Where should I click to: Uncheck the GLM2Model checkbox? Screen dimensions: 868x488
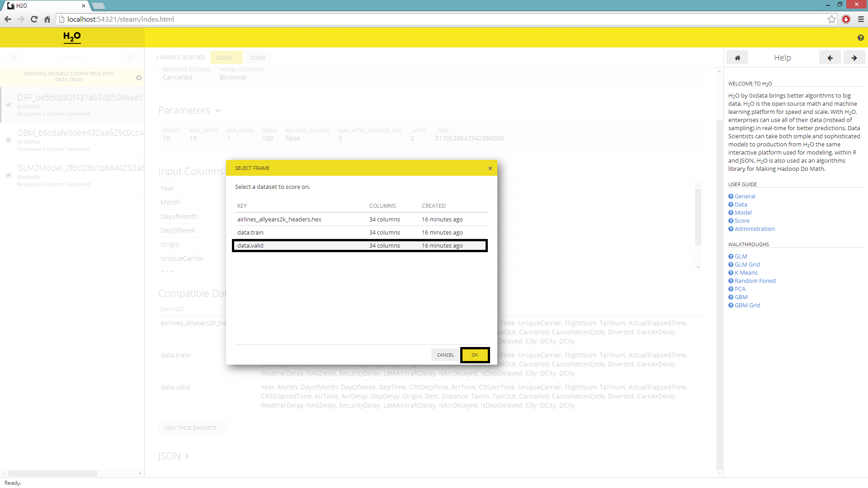[8, 175]
